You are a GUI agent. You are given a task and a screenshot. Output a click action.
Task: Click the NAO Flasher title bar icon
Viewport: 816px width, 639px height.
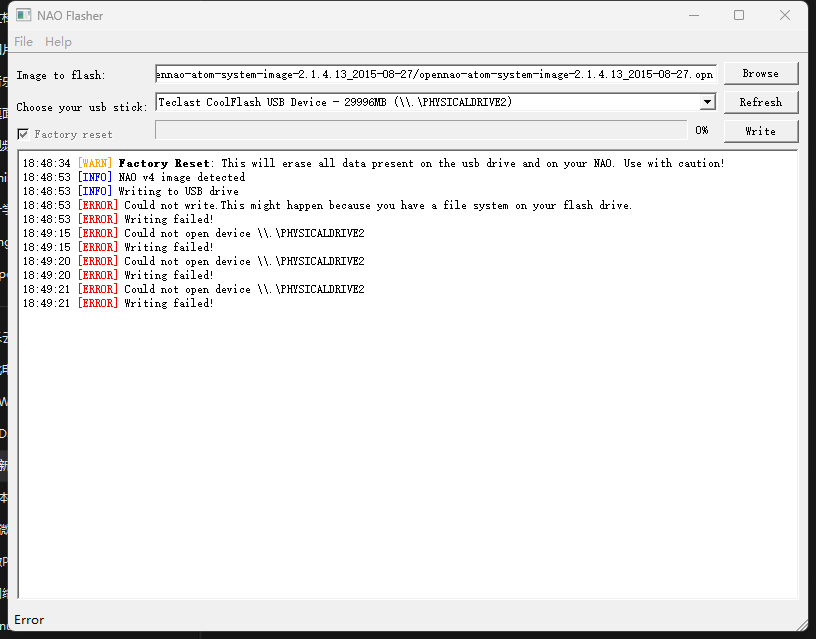[x=23, y=16]
